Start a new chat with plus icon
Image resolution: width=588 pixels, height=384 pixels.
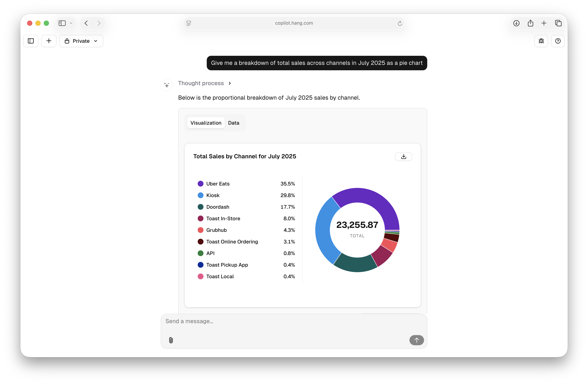(49, 41)
